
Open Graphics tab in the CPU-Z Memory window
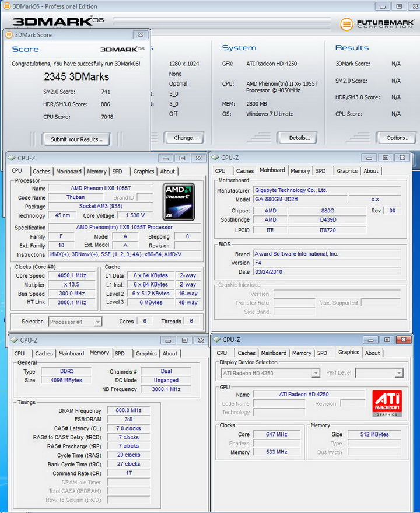(146, 353)
